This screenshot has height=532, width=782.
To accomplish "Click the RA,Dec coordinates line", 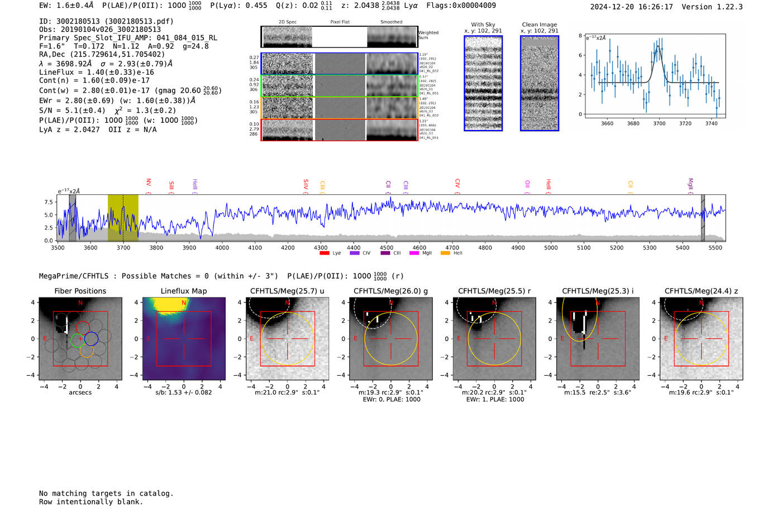I will (102, 54).
